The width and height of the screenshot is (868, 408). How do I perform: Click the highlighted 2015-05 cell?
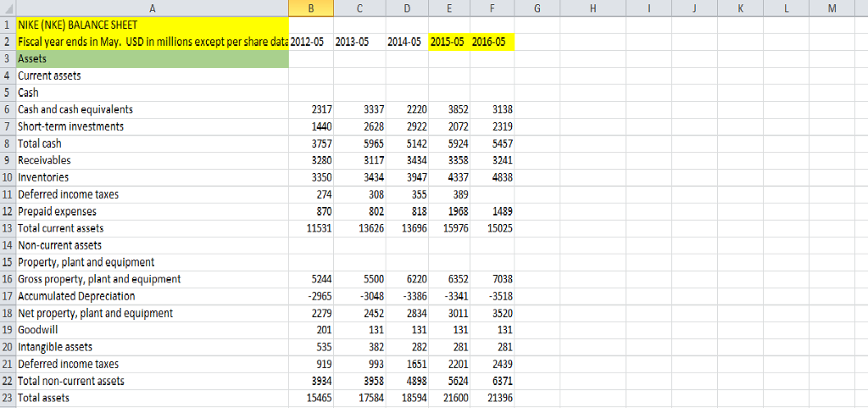[x=449, y=42]
